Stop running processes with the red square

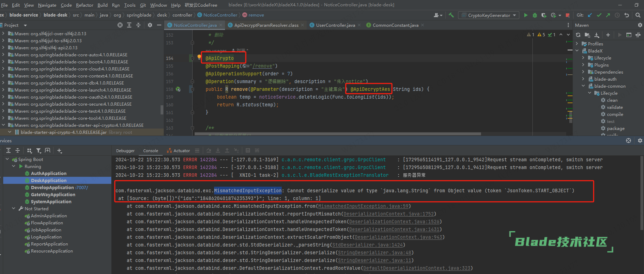coord(568,15)
